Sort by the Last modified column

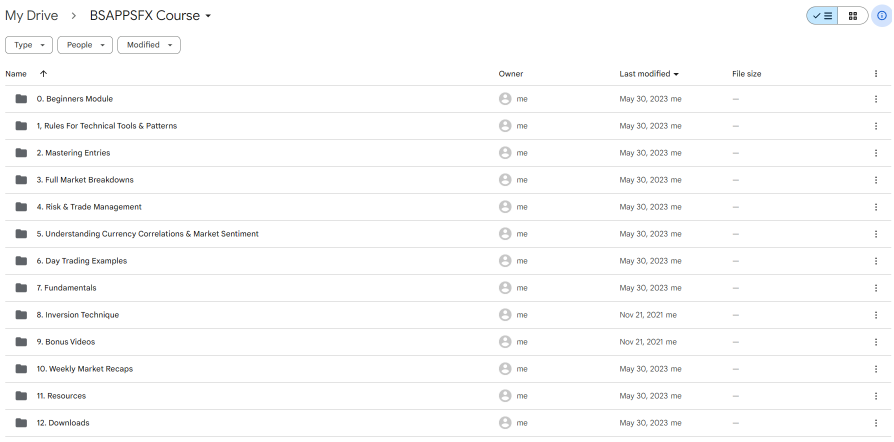648,74
